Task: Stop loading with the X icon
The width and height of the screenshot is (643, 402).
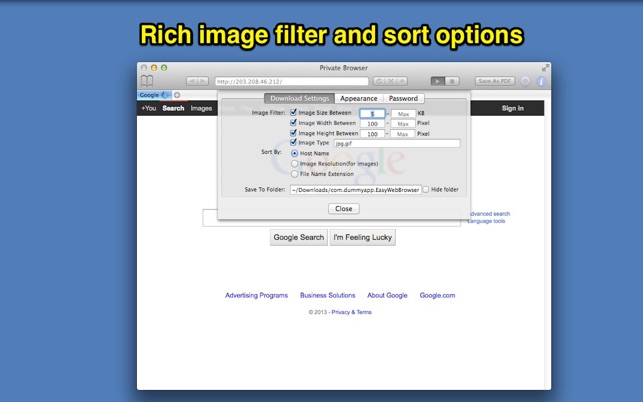Action: coord(390,81)
